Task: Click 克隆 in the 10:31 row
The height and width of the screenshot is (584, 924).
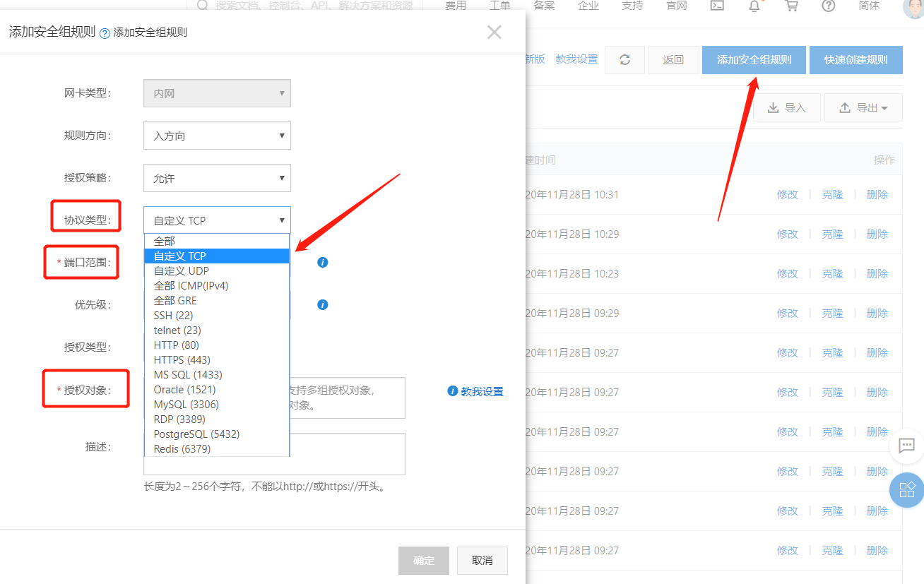Action: click(x=832, y=194)
